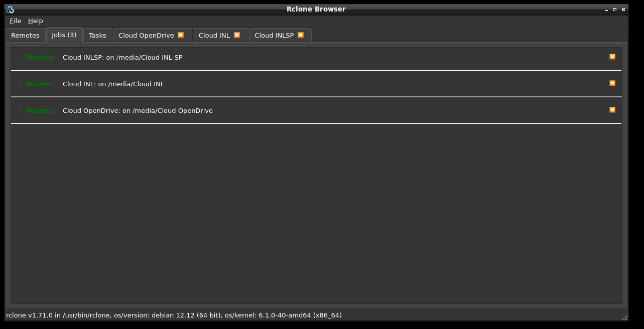Select the 'Cloud INLSP: on /media/Cloud INL-SP' text
644x329 pixels.
(x=122, y=57)
